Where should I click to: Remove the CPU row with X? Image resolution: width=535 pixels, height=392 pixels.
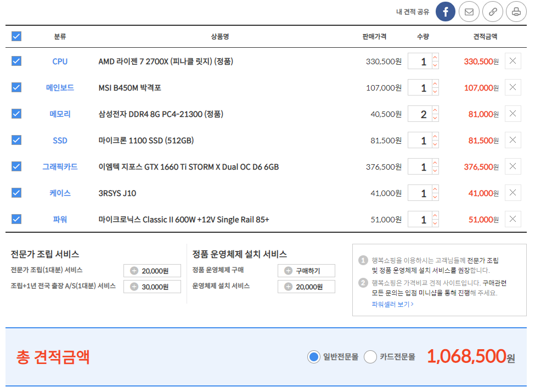point(513,61)
